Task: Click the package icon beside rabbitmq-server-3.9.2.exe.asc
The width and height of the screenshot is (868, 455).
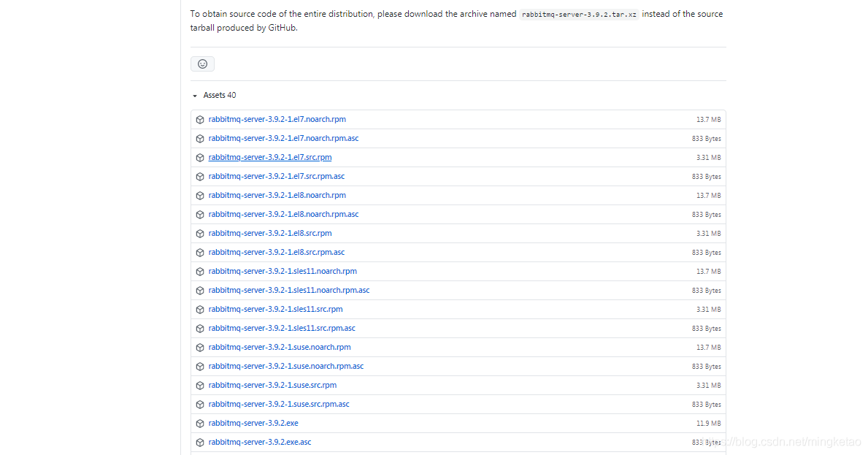Action: [199, 442]
